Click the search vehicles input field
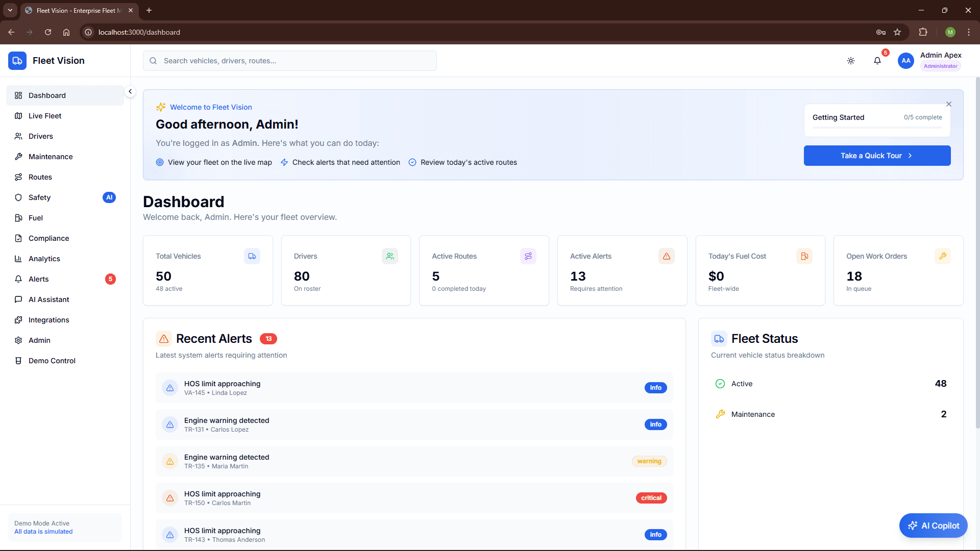This screenshot has height=551, width=980. click(x=290, y=60)
